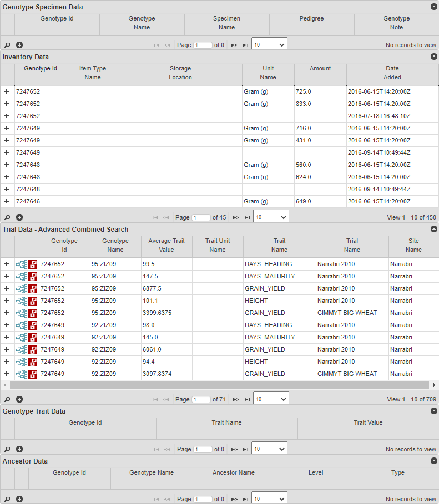The height and width of the screenshot is (504, 439).
Task: Expand the DAYS_MATURITY 147.5 trial row
Action: click(x=7, y=277)
